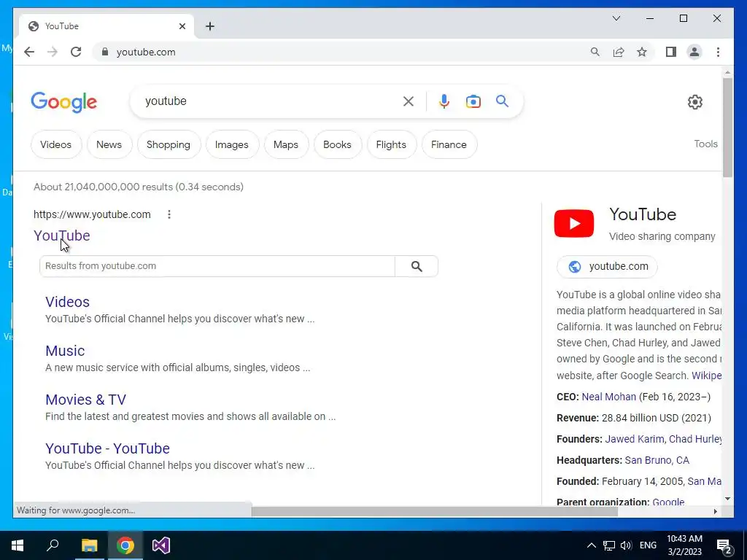Submit search with the blue magnifier icon
The width and height of the screenshot is (747, 560).
click(502, 101)
